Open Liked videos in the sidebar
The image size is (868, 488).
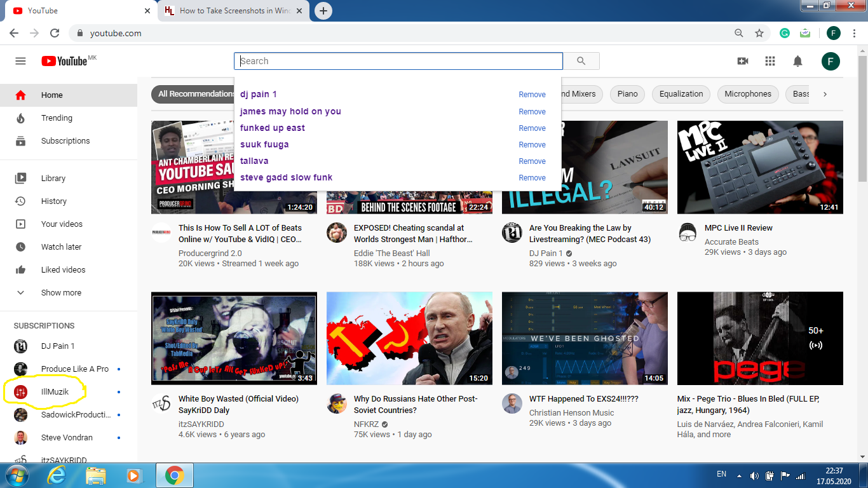click(x=69, y=269)
